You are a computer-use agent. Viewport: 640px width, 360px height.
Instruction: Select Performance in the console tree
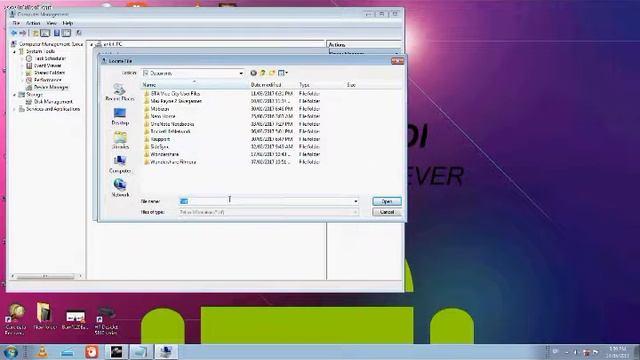48,80
